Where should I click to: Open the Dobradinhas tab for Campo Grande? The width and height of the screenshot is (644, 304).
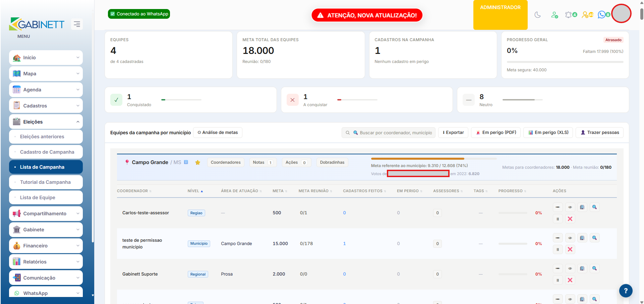(332, 162)
